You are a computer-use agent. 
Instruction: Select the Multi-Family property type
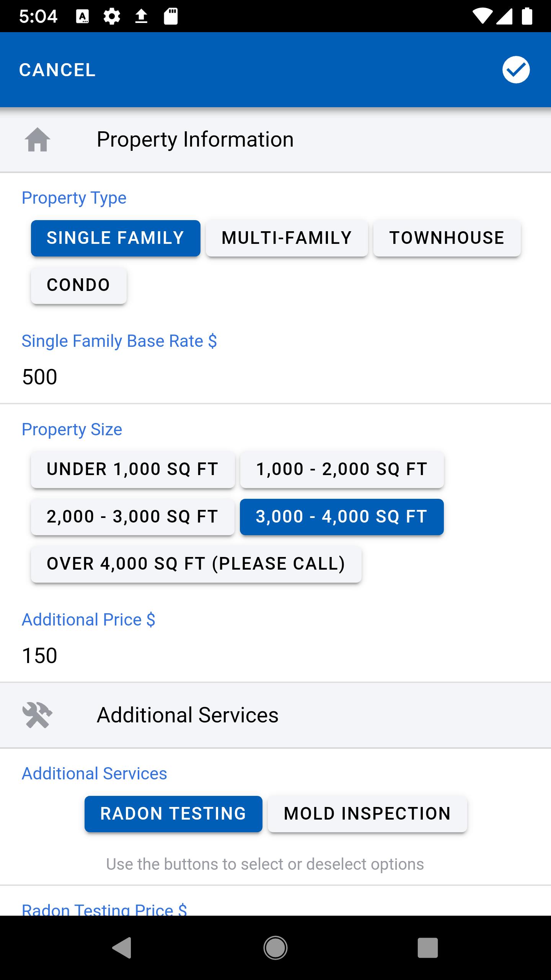click(x=287, y=238)
